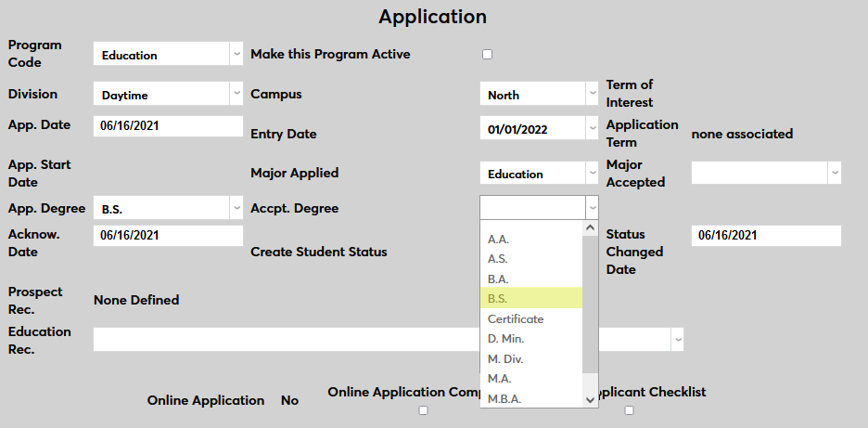
Task: Choose B.A. in the degree list
Action: click(x=531, y=279)
